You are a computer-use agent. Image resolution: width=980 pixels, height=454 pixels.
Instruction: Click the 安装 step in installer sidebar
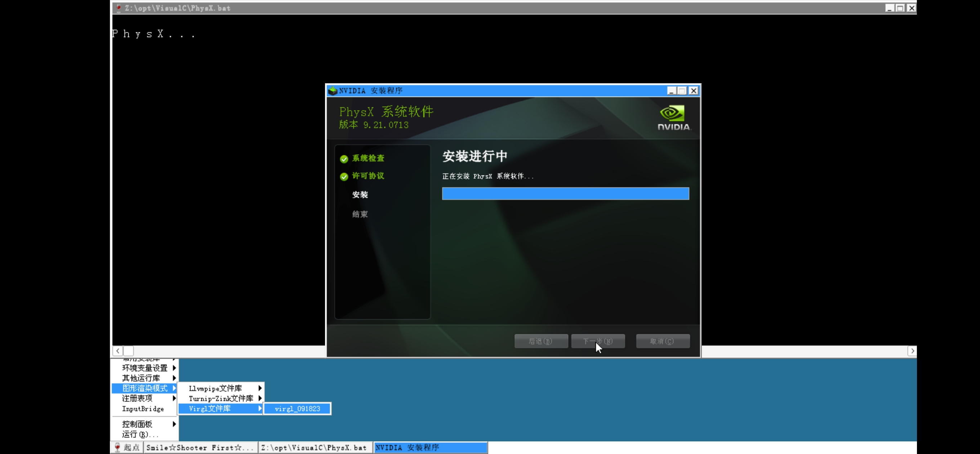pos(360,195)
